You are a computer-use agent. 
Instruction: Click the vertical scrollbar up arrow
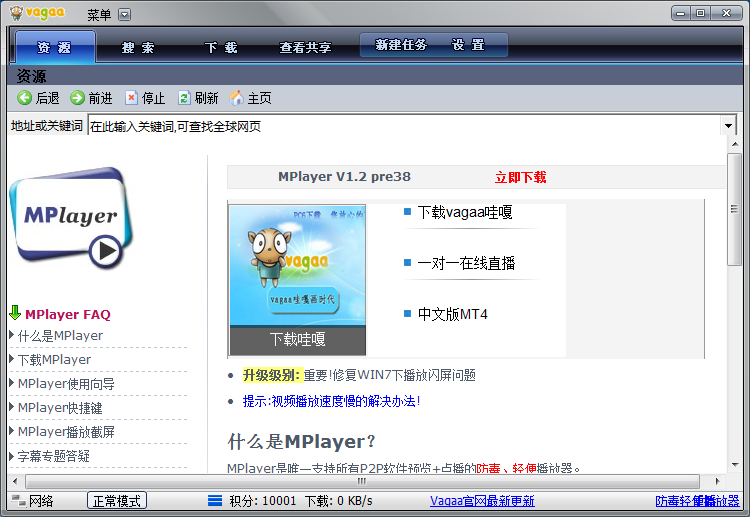point(734,144)
